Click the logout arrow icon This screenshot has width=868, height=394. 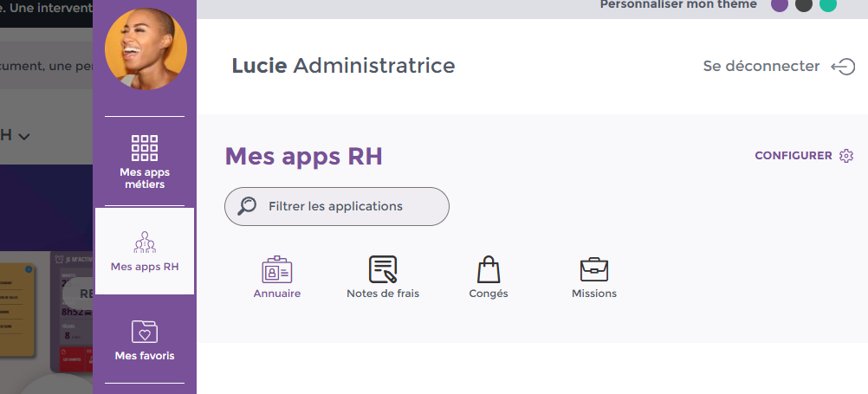[842, 67]
